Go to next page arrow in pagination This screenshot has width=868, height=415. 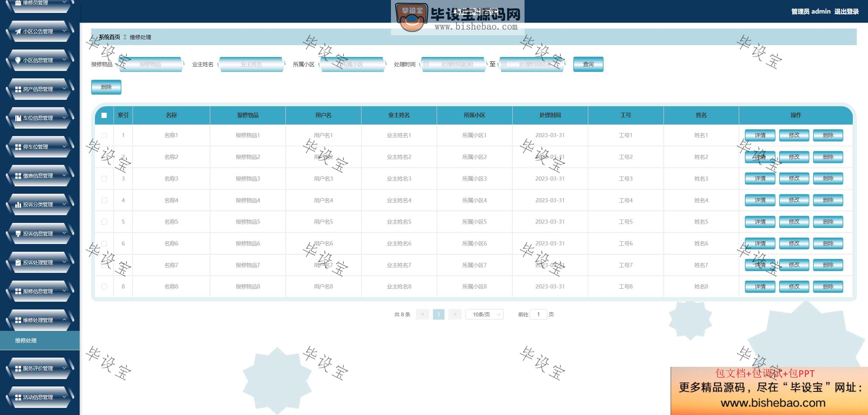pyautogui.click(x=455, y=315)
